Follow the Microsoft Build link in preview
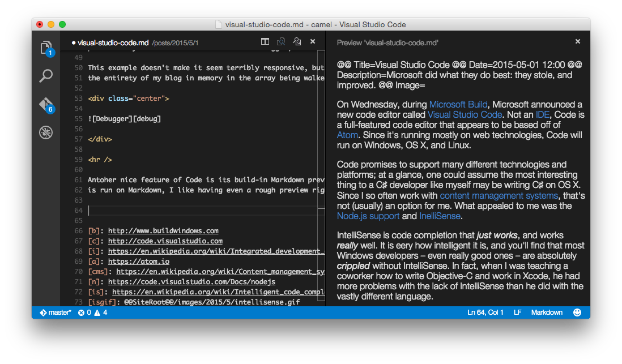Viewport: 622px width, 364px height. pos(458,105)
